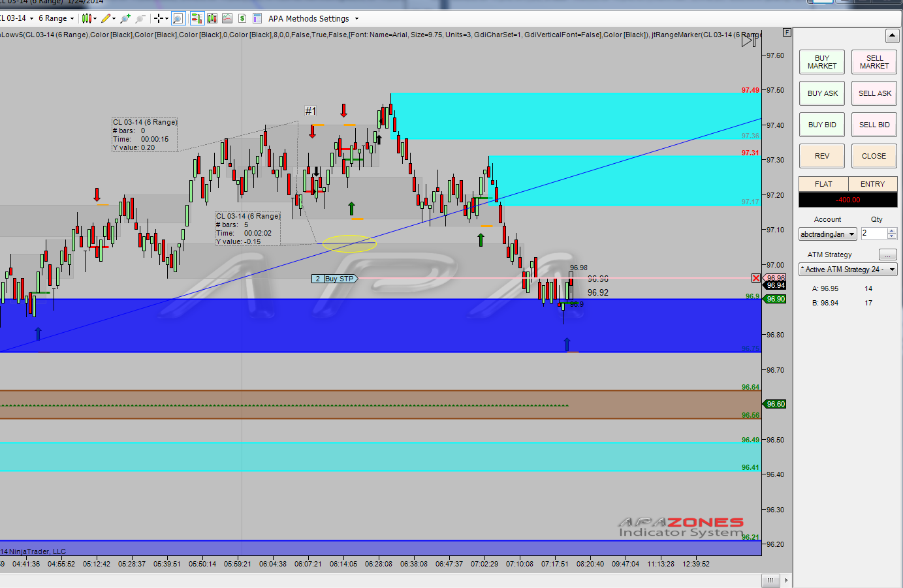
Task: Click the FLAT position label
Action: tap(823, 184)
